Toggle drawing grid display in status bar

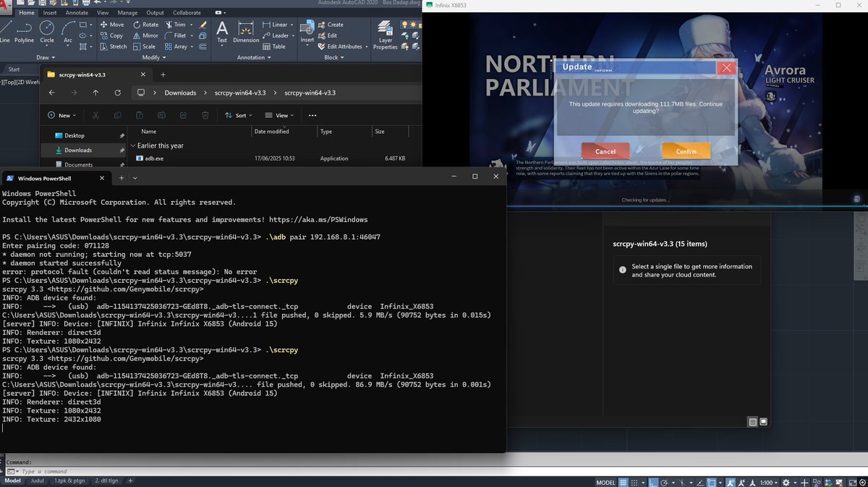[x=624, y=483]
